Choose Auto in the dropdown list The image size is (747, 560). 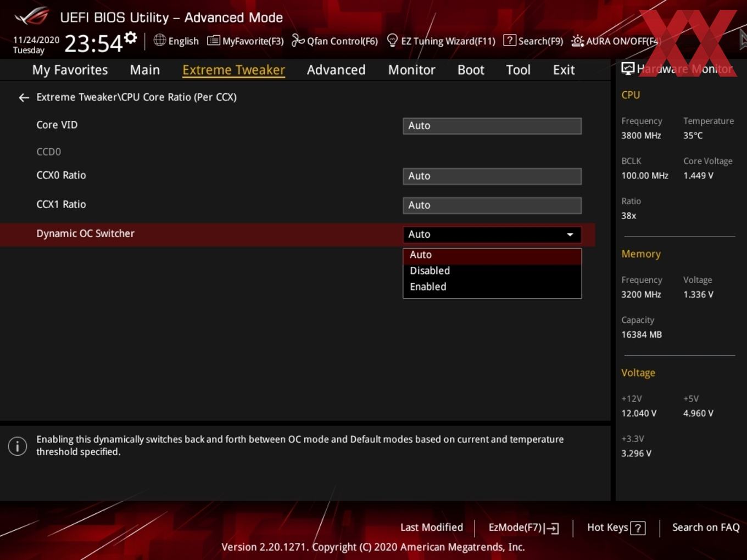coord(492,255)
